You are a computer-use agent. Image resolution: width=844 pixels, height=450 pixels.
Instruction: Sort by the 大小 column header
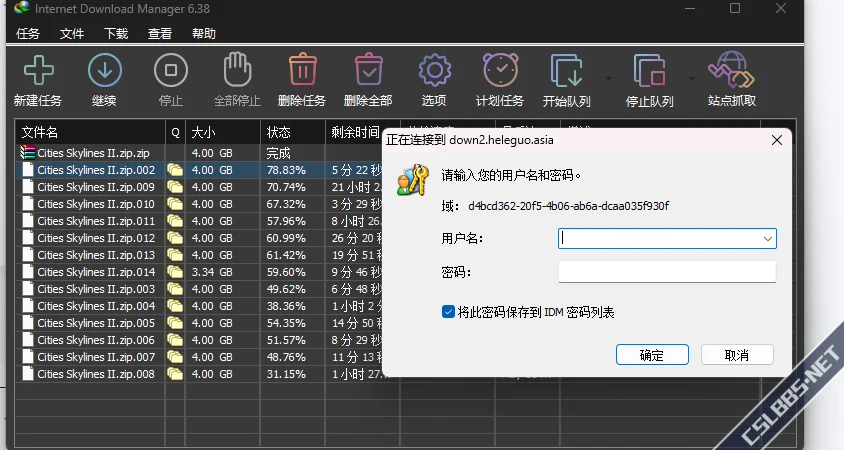point(223,132)
